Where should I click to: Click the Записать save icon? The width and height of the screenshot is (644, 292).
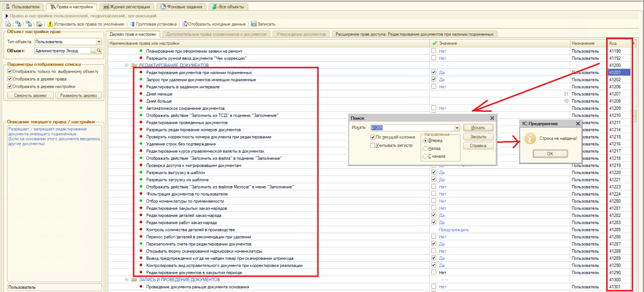pos(253,24)
